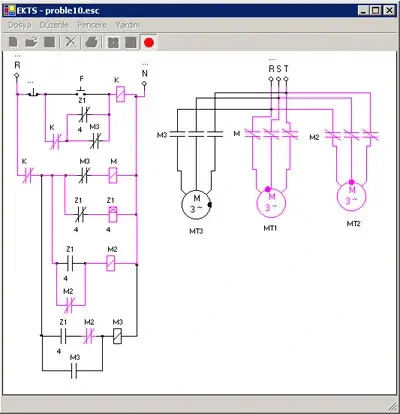This screenshot has width=400, height=414.
Task: Open the Dosya menu
Action: 20,25
